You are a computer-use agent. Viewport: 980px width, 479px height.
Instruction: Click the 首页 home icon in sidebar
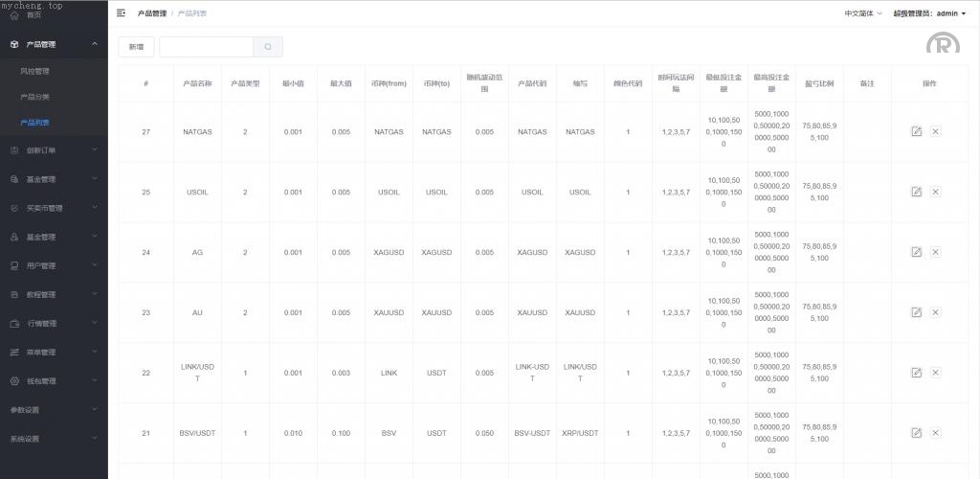click(14, 15)
